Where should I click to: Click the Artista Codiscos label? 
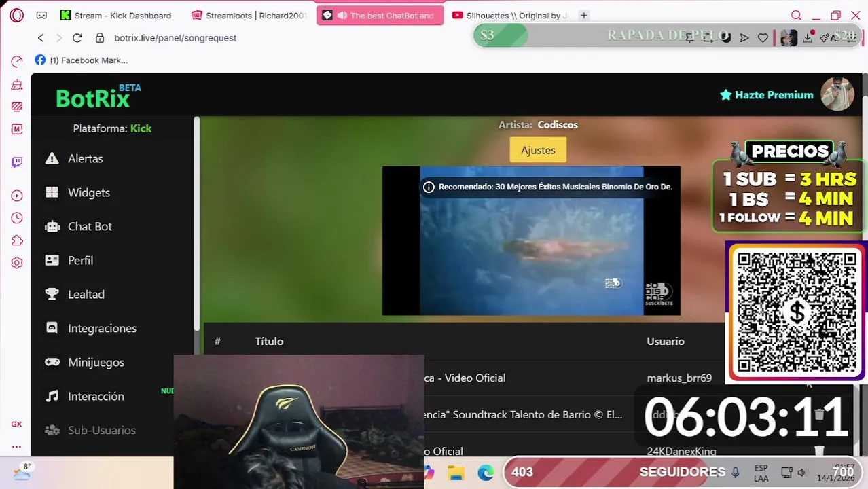[x=538, y=124]
